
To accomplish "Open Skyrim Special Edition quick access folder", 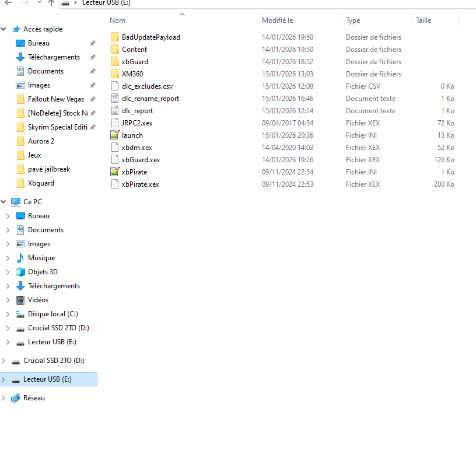I will pyautogui.click(x=58, y=127).
